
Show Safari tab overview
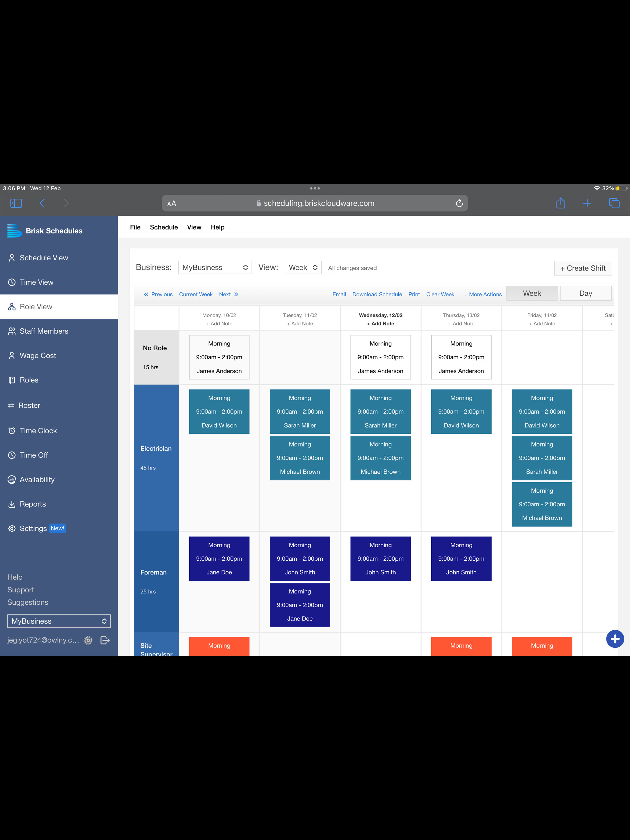[614, 203]
